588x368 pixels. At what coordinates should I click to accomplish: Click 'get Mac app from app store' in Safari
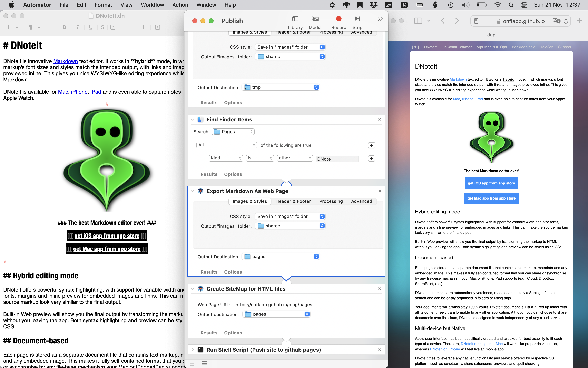[491, 198]
